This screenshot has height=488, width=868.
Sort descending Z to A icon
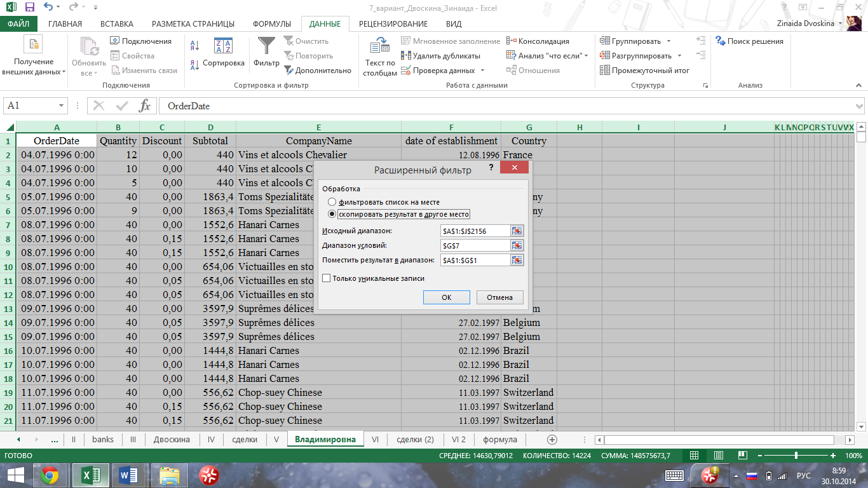pyautogui.click(x=195, y=65)
